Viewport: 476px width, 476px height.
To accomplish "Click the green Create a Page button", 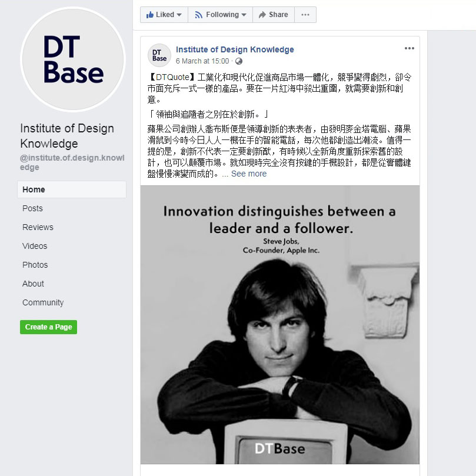I will click(x=49, y=327).
